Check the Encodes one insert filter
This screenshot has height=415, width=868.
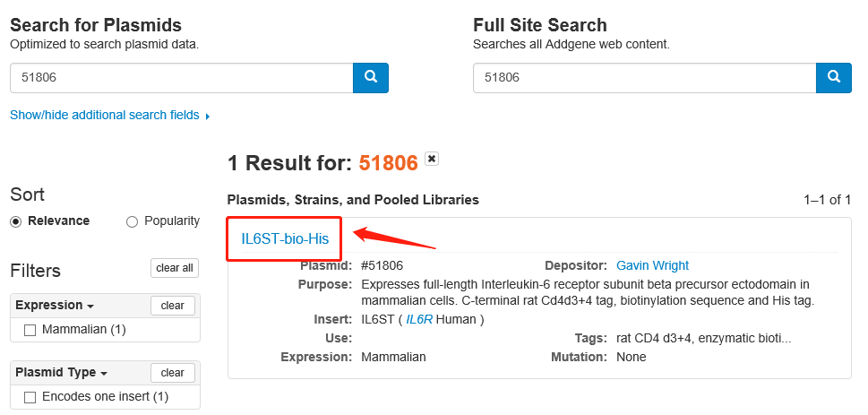click(30, 397)
